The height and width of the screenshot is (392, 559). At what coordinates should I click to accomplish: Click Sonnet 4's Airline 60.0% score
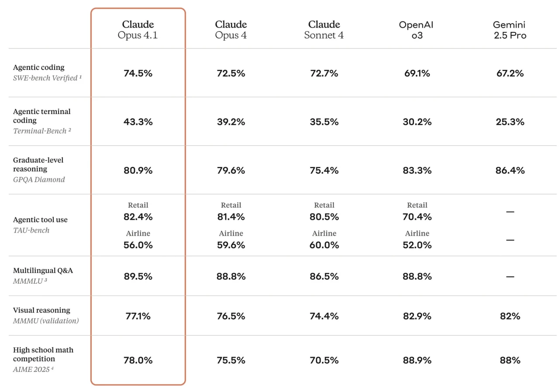[x=324, y=245]
